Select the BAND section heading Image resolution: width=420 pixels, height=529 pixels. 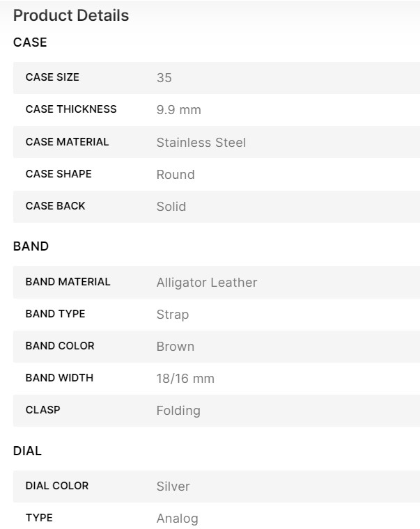[31, 246]
